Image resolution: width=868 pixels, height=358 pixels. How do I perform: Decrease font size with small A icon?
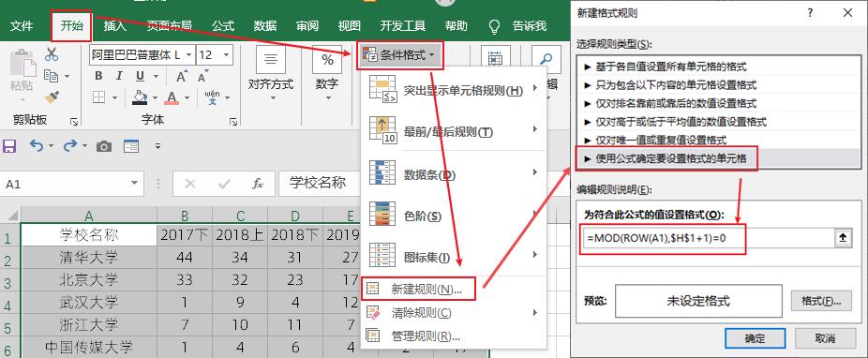pos(202,76)
